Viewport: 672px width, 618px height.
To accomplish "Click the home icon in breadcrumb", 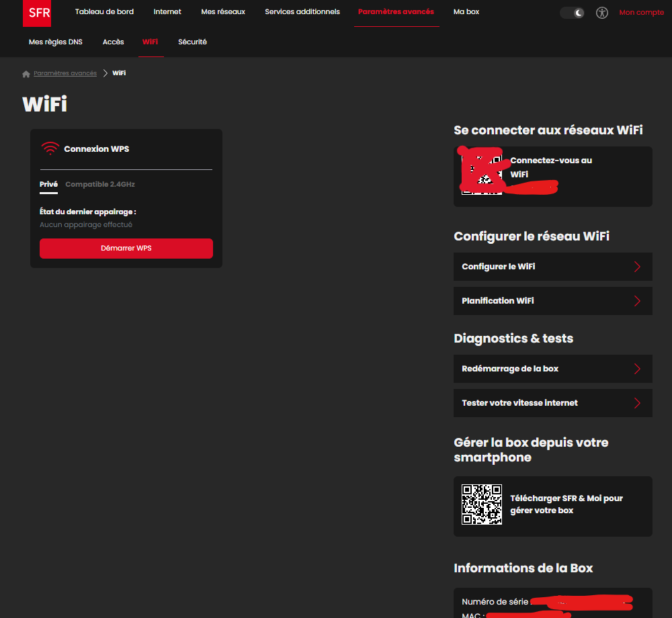I will pyautogui.click(x=26, y=73).
